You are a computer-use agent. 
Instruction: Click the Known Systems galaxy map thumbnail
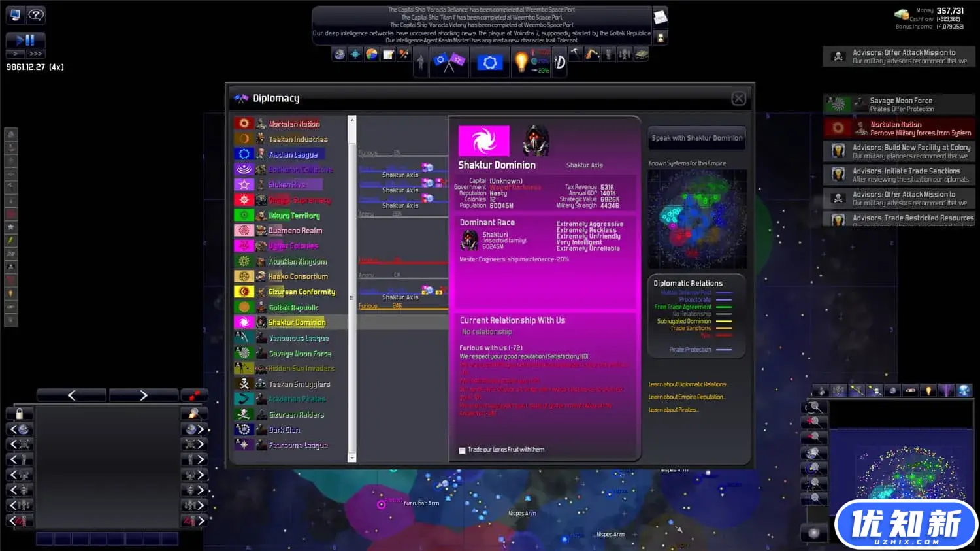[x=696, y=216]
